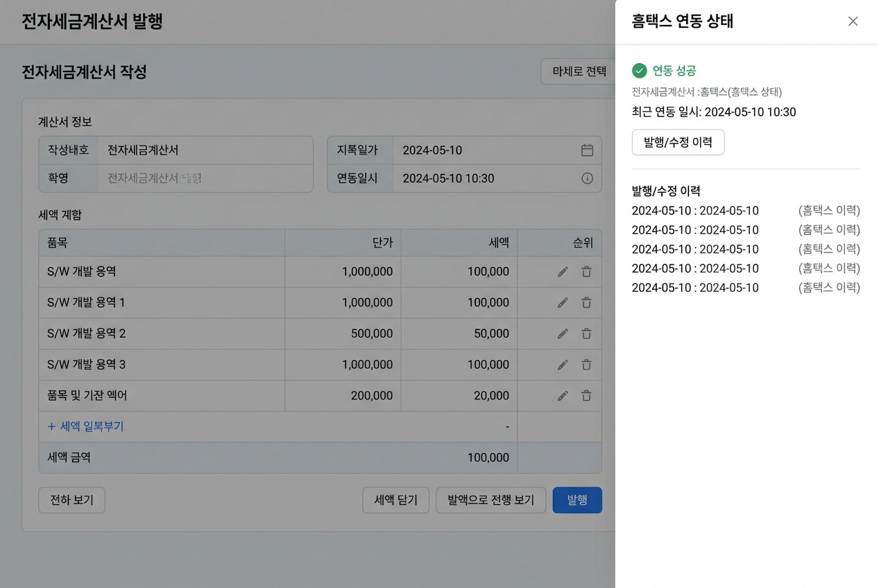Click the S/W 개발 용역 3 item name
The image size is (877, 588).
point(86,365)
